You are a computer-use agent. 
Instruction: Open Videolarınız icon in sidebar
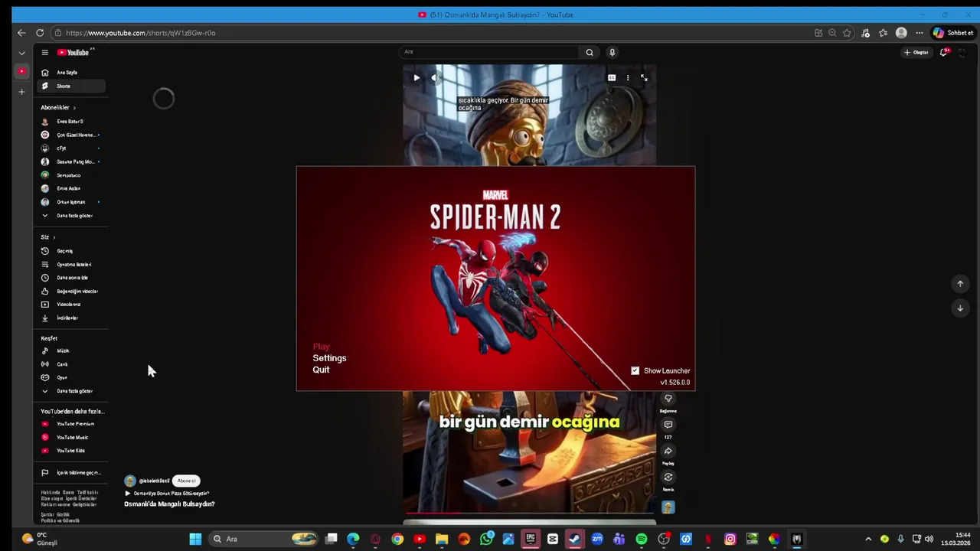tap(44, 304)
